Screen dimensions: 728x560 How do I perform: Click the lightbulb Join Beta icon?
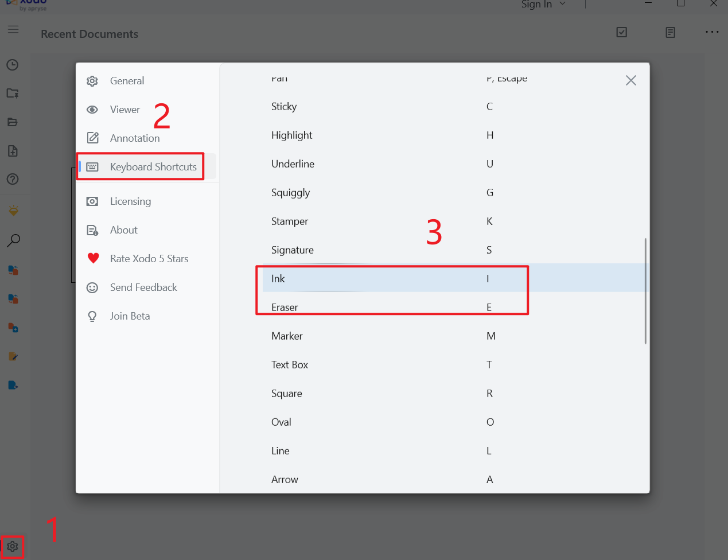pos(92,316)
